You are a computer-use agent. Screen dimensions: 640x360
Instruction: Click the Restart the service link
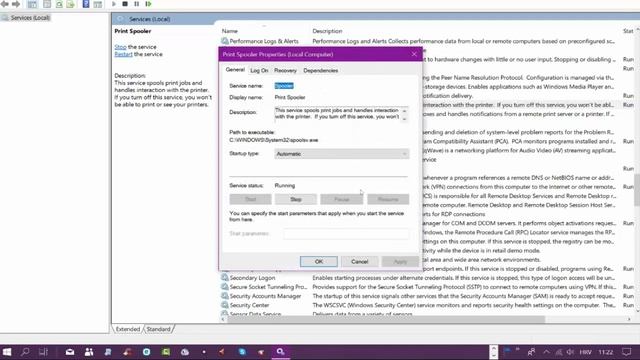pos(123,54)
